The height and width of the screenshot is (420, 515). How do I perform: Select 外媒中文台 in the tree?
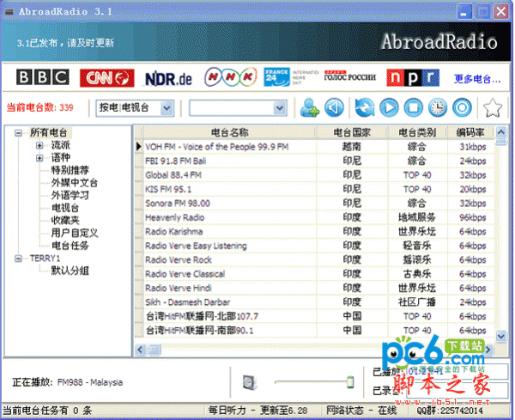[75, 183]
